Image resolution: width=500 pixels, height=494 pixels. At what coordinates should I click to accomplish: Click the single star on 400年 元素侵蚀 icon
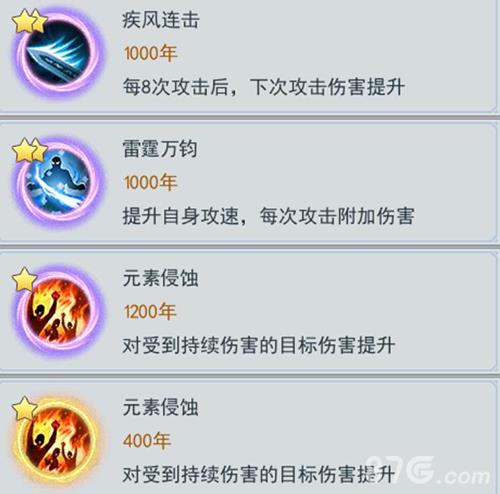(x=24, y=409)
